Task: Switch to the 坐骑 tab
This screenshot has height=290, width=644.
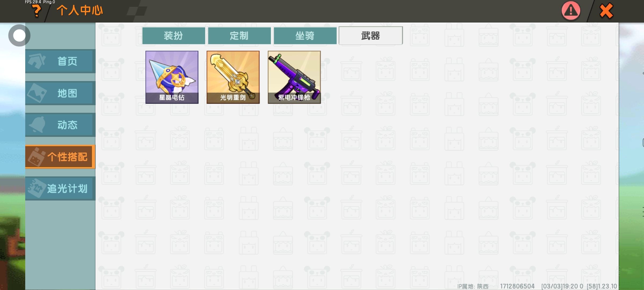Action: [305, 36]
